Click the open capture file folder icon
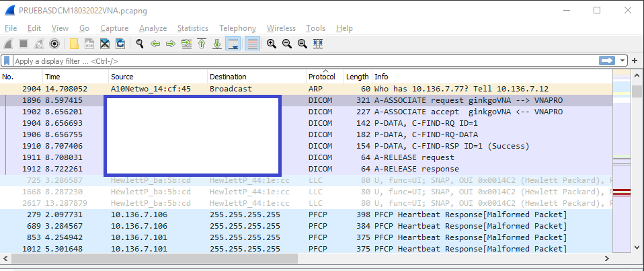644x271 pixels. click(74, 44)
